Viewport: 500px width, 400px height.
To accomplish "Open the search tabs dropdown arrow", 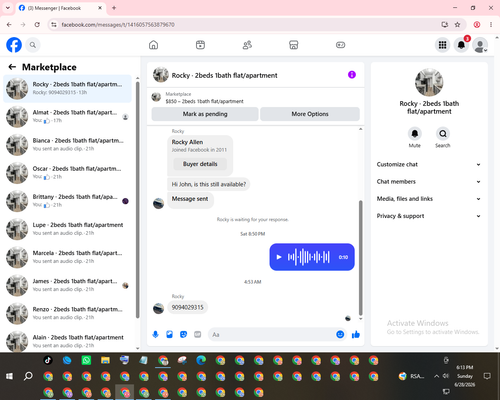I will pyautogui.click(x=8, y=8).
